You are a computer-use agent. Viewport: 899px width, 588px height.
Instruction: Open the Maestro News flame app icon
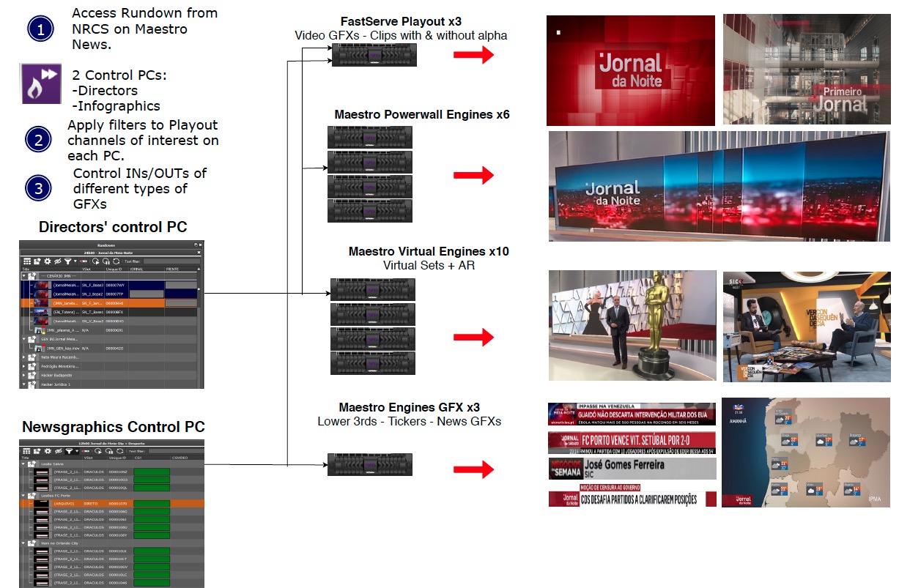(40, 83)
